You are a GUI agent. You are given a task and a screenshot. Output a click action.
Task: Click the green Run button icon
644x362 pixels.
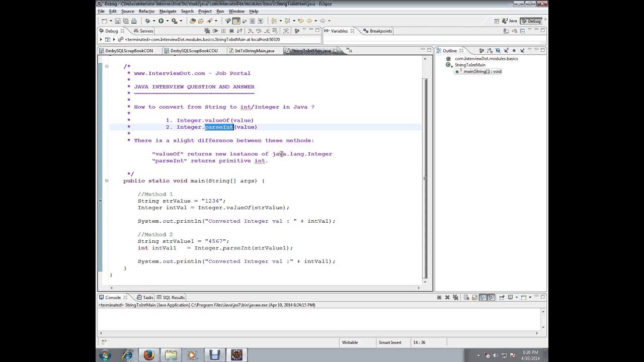click(x=161, y=21)
